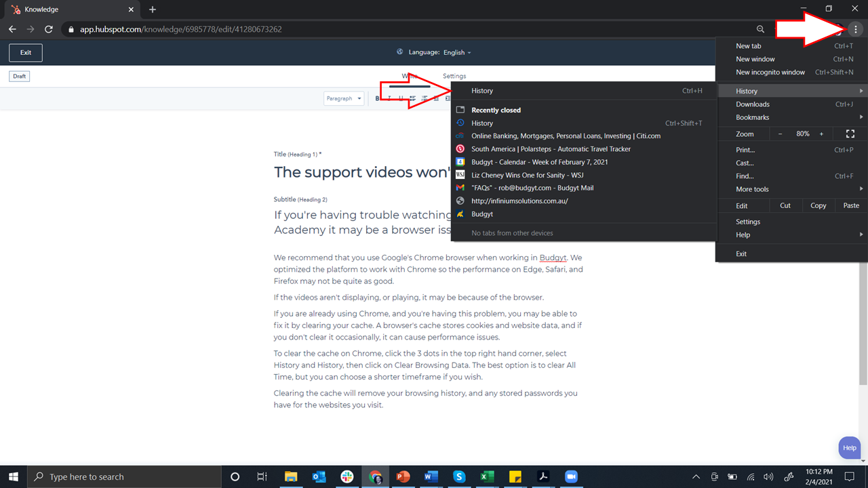Click the globe icon beside Language

(x=400, y=52)
